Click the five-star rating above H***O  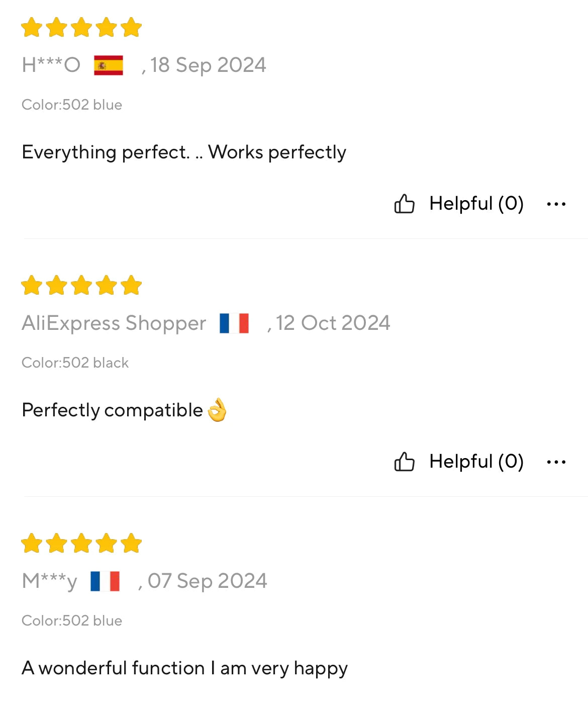pyautogui.click(x=81, y=28)
